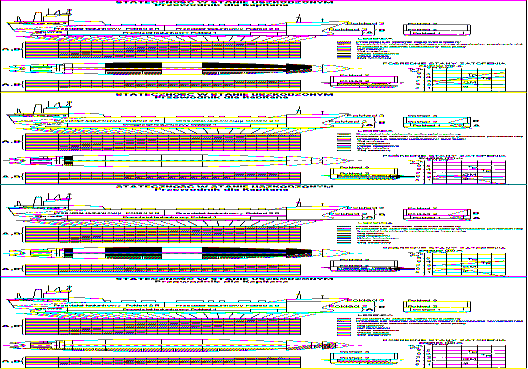Image resolution: width=528 pixels, height=369 pixels.
Task: Click the first legend swatch in the top panel
Action: [x=344, y=43]
